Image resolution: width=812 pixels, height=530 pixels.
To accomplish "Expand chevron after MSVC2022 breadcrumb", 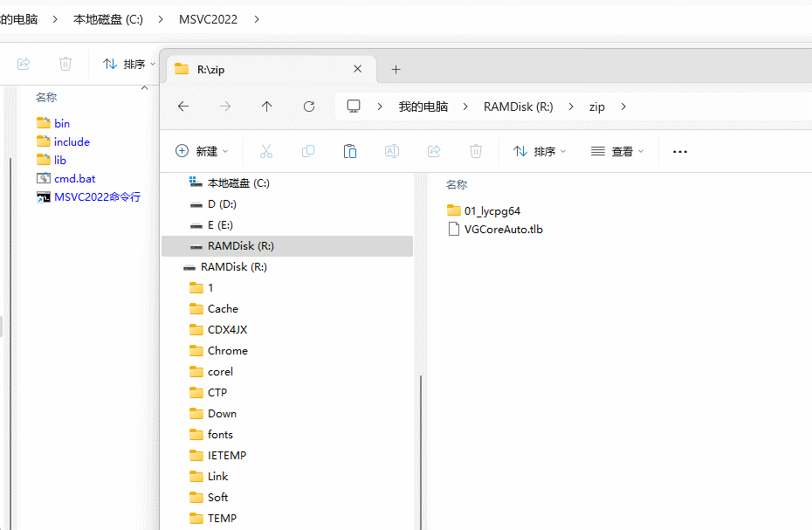I will (257, 20).
